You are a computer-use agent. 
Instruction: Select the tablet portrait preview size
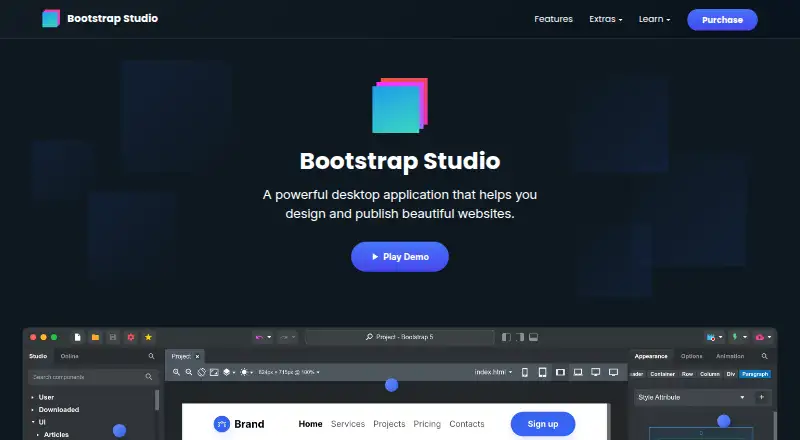542,372
